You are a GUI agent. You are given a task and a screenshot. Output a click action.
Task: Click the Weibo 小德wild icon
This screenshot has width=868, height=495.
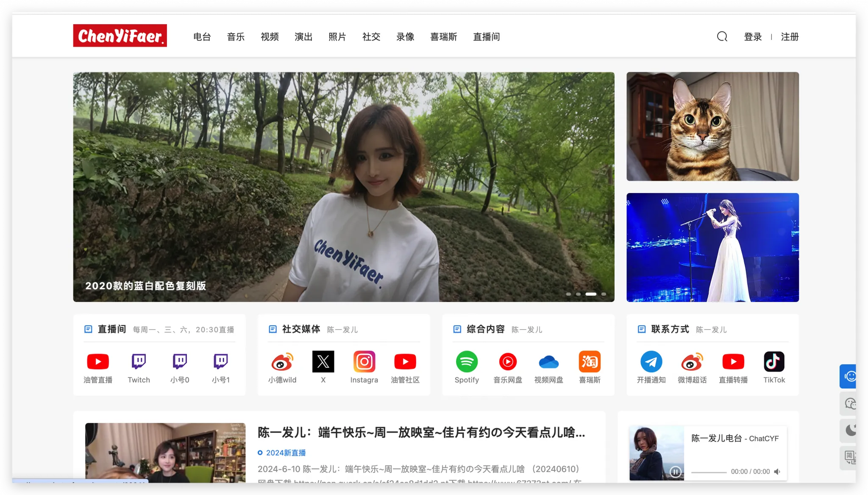click(283, 361)
